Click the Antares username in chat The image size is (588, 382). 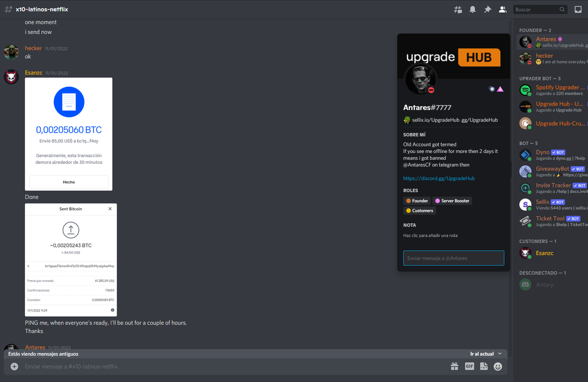click(x=35, y=347)
